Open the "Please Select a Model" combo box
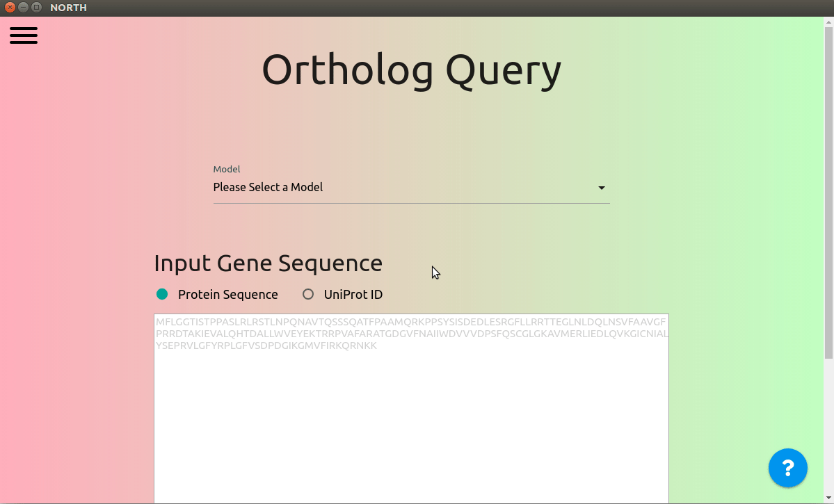The image size is (834, 504). pos(411,188)
